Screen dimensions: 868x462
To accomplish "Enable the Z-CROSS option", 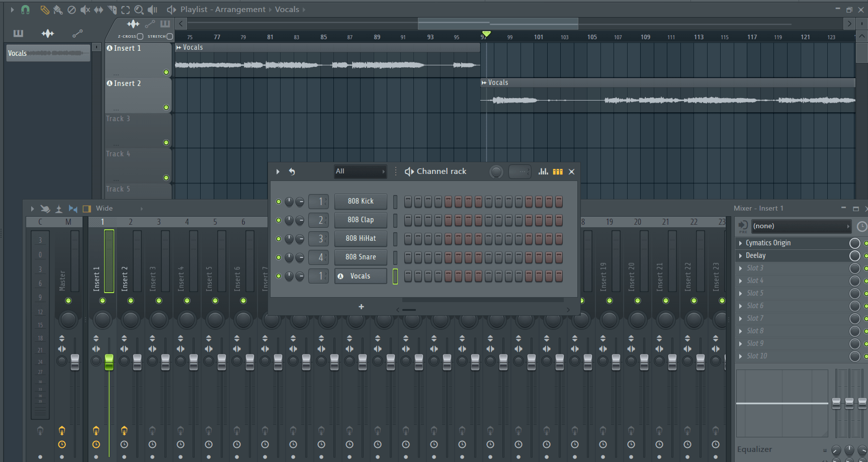I will coord(141,36).
